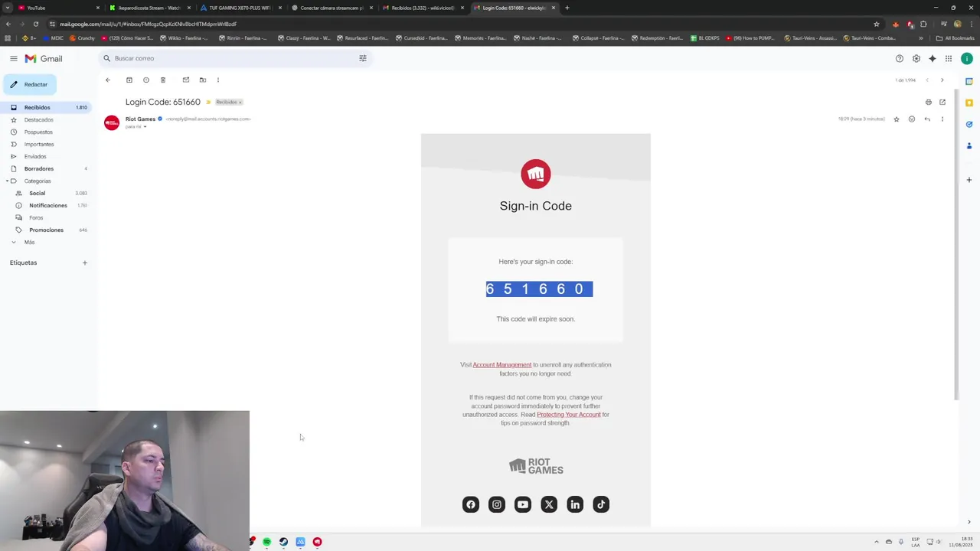Screen dimensions: 980x551
Task: Open Riot Games TikTok icon
Action: point(601,504)
